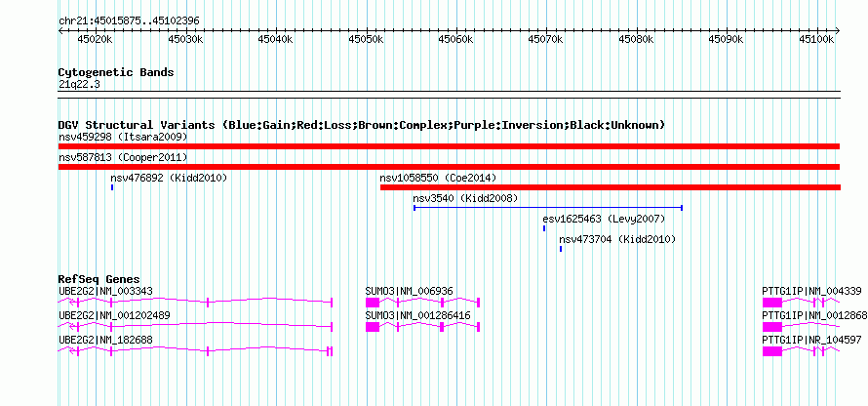Select UBE2G2|NM_003343 gene label

click(105, 291)
